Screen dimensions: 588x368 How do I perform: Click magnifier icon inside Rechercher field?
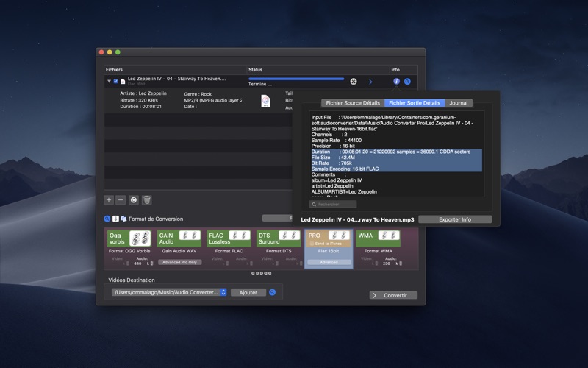(314, 205)
